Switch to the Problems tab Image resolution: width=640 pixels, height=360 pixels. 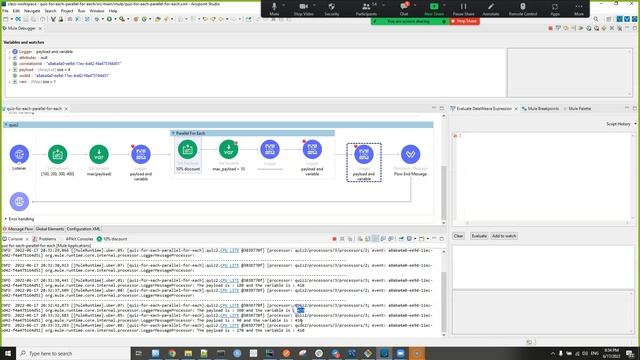[44, 239]
